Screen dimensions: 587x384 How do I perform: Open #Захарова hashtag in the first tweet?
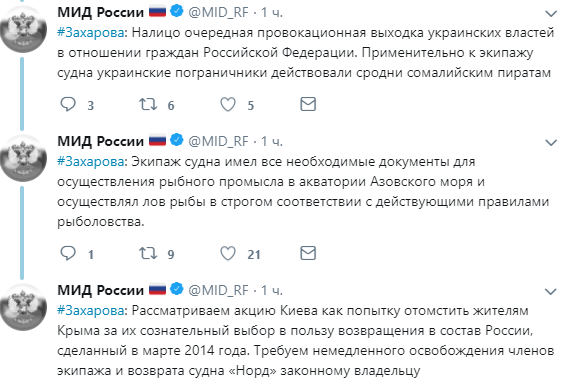(x=91, y=33)
